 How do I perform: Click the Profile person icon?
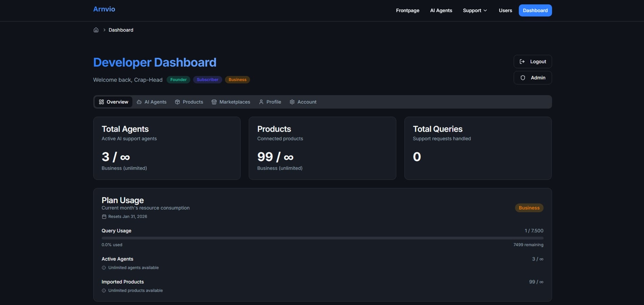point(261,102)
